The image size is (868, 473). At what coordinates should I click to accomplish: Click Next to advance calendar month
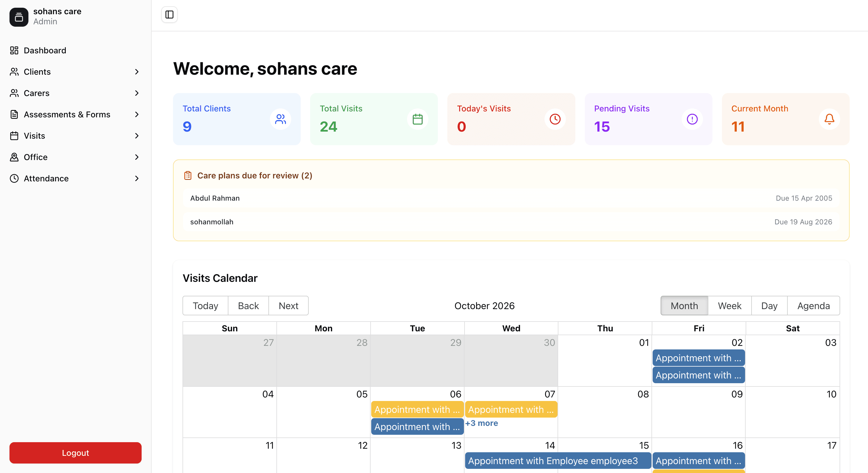289,306
